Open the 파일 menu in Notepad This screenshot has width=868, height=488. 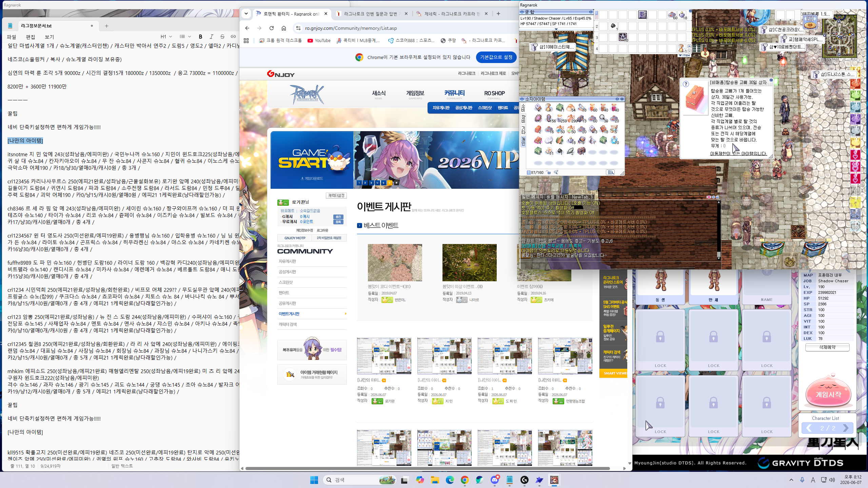click(x=12, y=37)
